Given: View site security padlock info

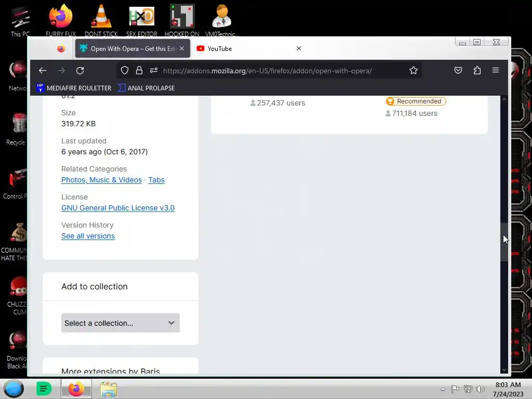Looking at the screenshot, I should click(139, 70).
